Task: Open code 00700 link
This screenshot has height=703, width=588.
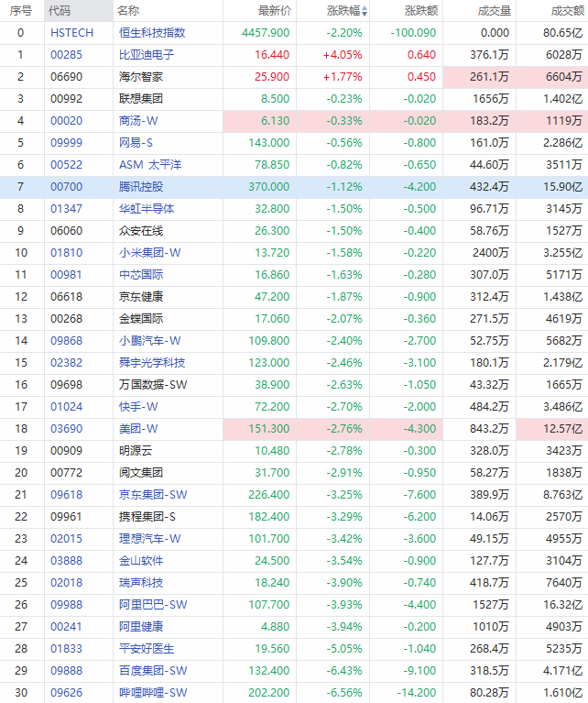Action: 66,186
